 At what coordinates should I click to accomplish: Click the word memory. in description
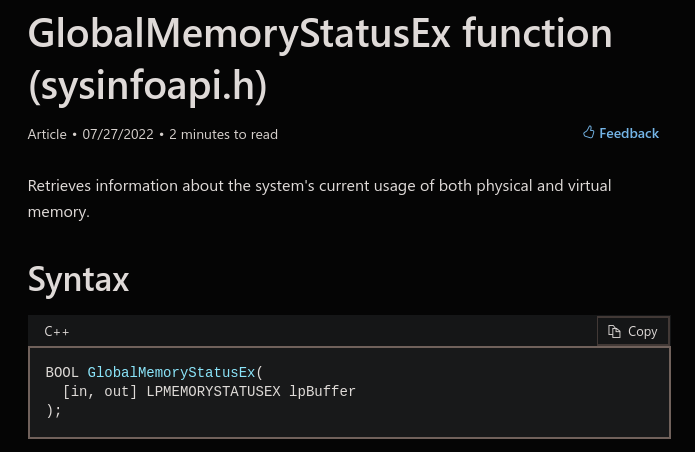click(59, 212)
